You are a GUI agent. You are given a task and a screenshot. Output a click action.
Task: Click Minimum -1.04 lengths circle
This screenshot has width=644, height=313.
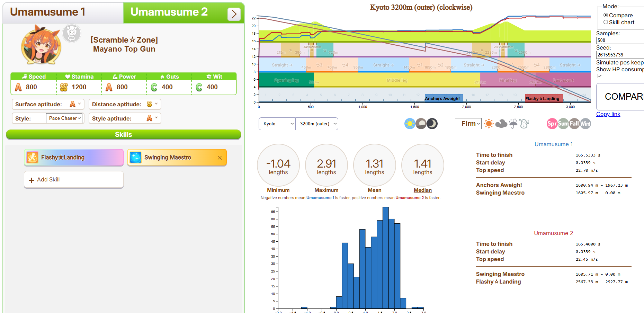click(x=278, y=165)
